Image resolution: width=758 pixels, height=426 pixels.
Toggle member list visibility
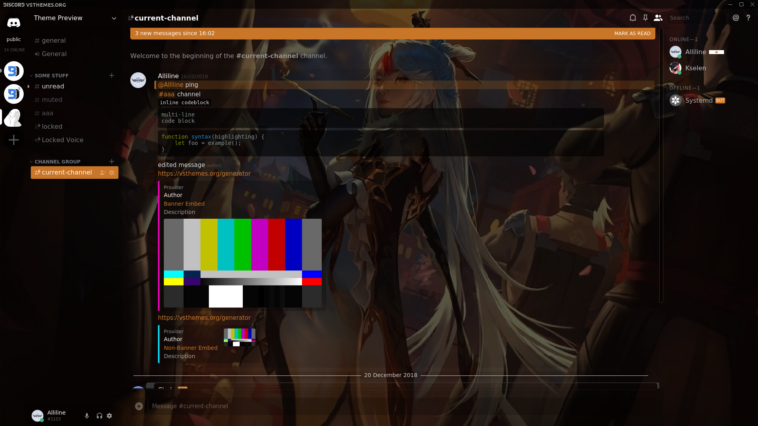pos(658,18)
